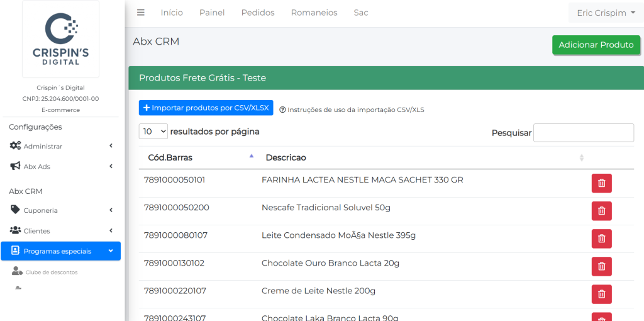The width and height of the screenshot is (644, 321).
Task: Open the Romaneios navigation item
Action: [314, 13]
